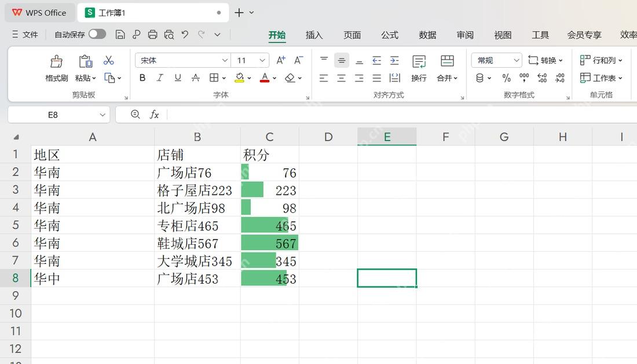This screenshot has width=637, height=364.
Task: Apply italic formatting
Action: point(160,78)
